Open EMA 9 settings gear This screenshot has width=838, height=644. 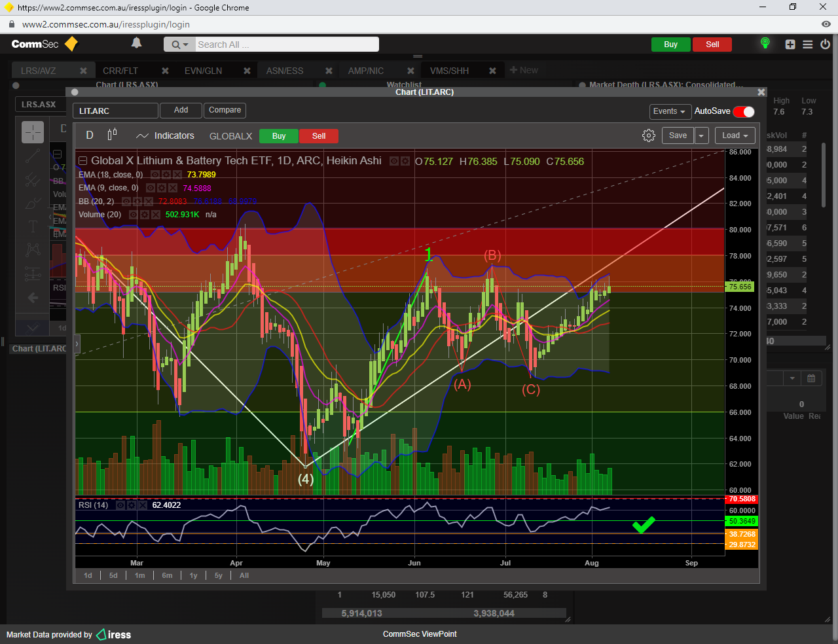click(162, 188)
